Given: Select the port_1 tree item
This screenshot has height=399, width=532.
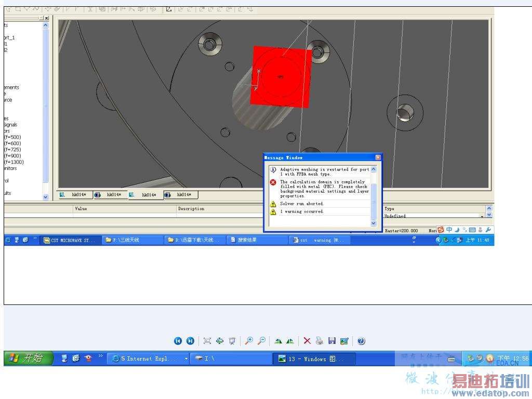Looking at the screenshot, I should click(9, 37).
